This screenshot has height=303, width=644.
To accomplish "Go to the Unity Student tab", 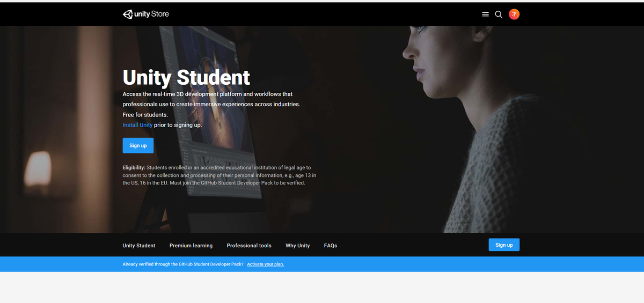I will click(138, 246).
